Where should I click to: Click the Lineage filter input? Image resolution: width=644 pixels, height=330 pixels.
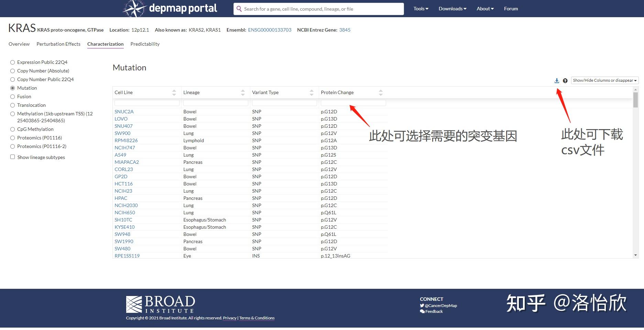(216, 103)
